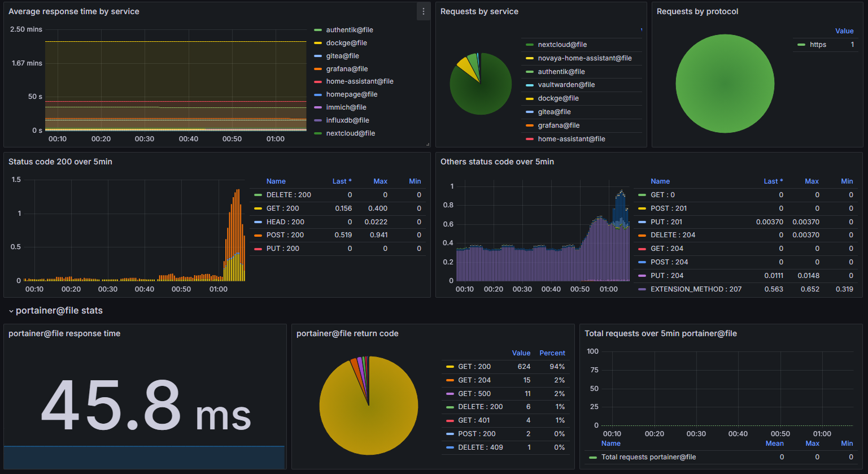The image size is (868, 474).
Task: Toggle the https series in Requests by protocol legend
Action: coord(818,45)
